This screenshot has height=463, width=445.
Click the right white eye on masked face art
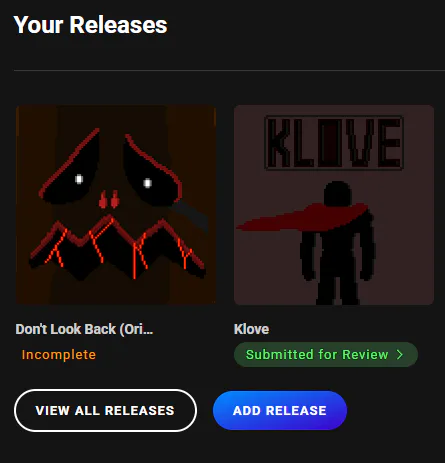pos(148,183)
